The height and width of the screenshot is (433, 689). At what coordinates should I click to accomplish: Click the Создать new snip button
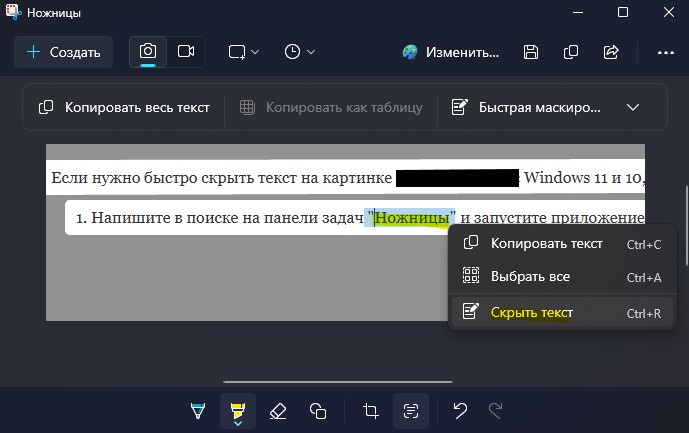coord(63,52)
